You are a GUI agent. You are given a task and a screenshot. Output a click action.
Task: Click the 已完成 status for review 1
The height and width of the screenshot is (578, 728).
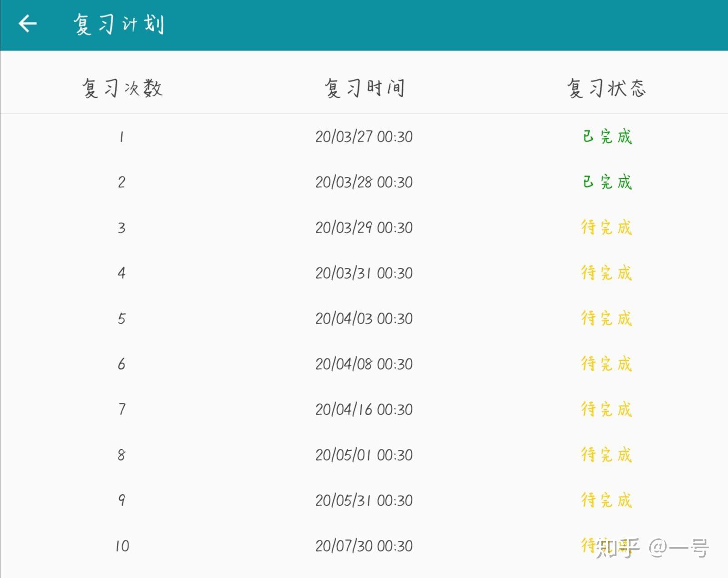[607, 136]
